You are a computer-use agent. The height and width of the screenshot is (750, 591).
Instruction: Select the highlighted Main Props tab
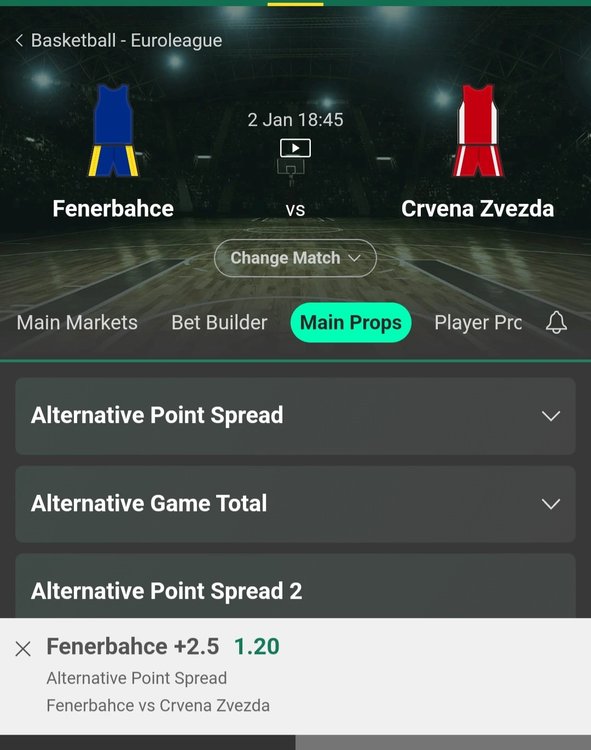point(351,322)
